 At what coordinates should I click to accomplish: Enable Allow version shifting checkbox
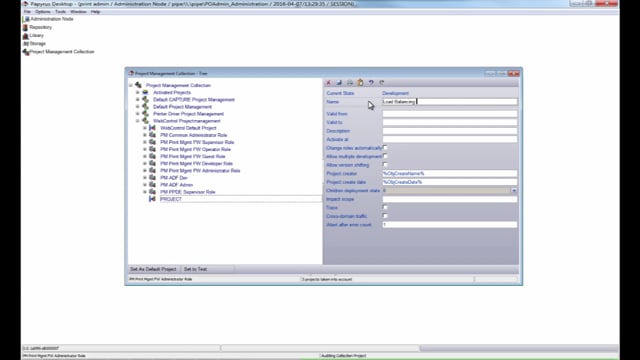point(385,165)
